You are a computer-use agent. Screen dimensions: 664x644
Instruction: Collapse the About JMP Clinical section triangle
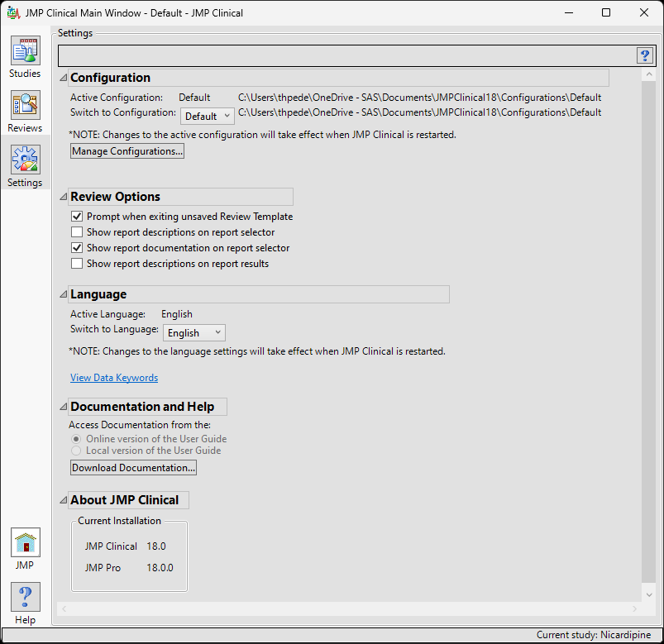click(64, 500)
